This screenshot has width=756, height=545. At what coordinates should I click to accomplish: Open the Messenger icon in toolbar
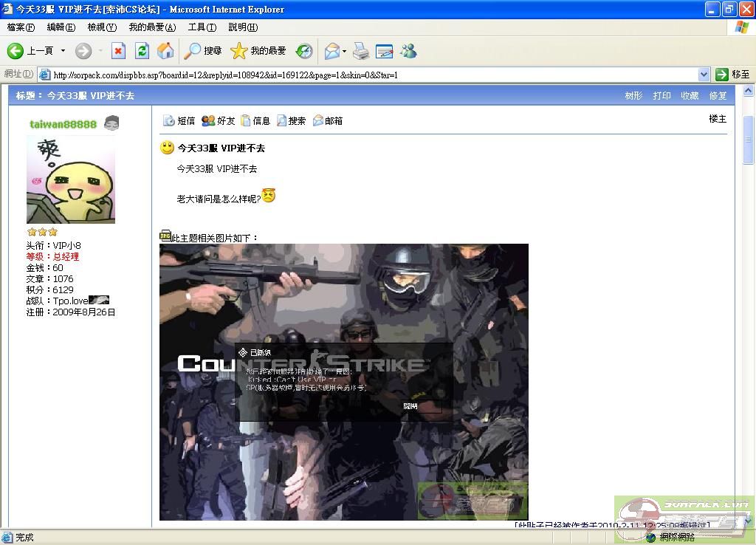click(x=408, y=51)
